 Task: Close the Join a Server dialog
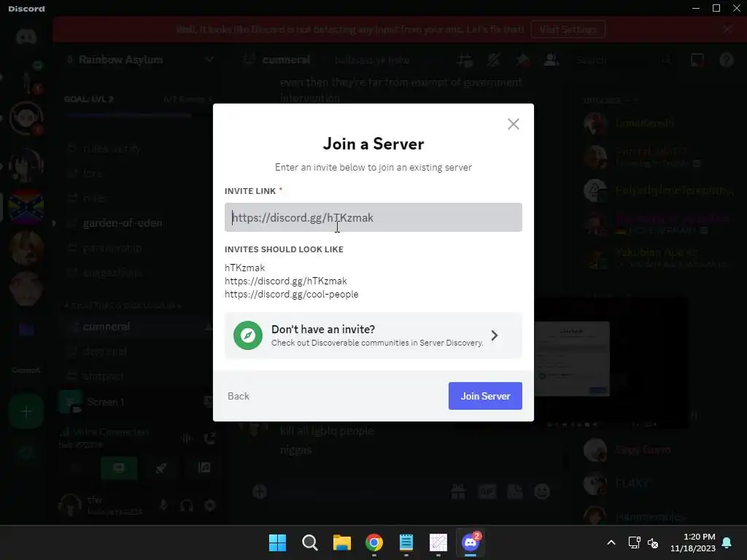pos(513,124)
